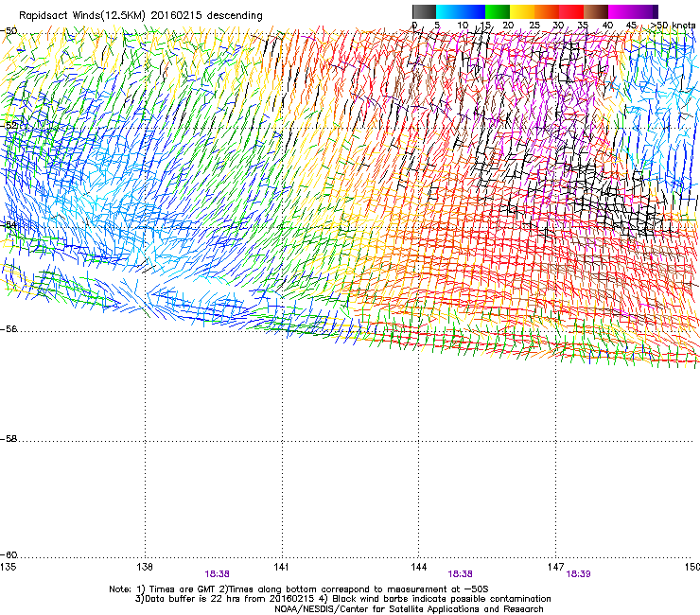Click the purple '18:39' pass time label
Viewport: 700px width, 615px height.
pos(579,574)
